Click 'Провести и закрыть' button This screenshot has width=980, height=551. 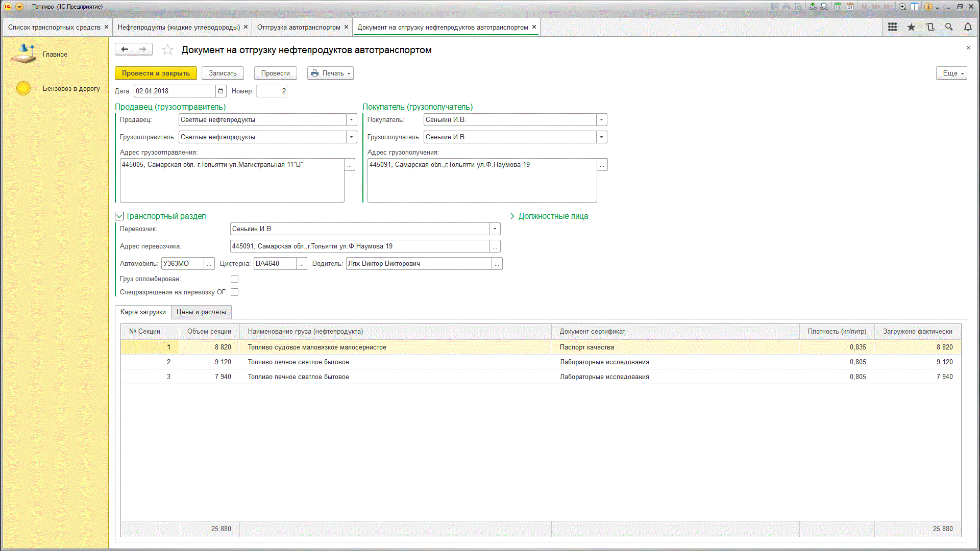point(156,73)
